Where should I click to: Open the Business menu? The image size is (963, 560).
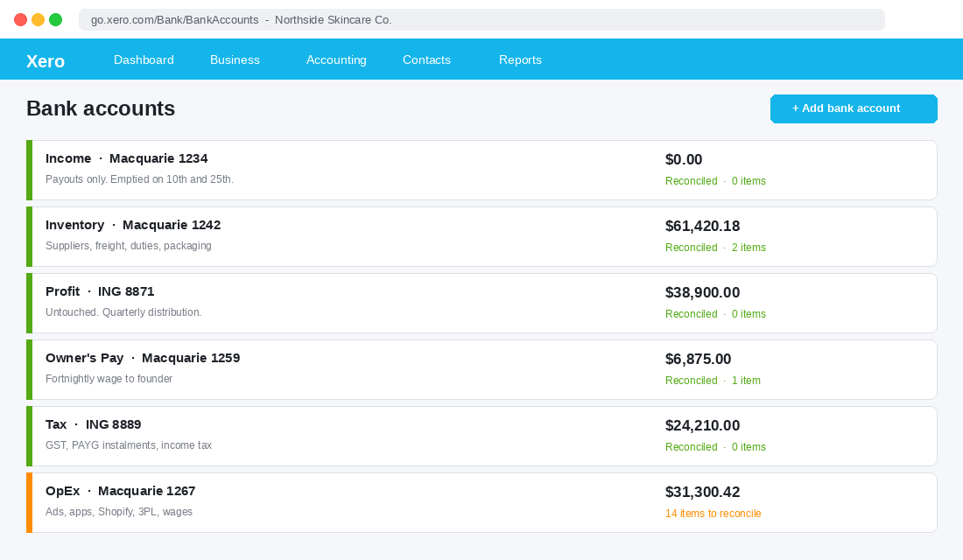pyautogui.click(x=235, y=59)
